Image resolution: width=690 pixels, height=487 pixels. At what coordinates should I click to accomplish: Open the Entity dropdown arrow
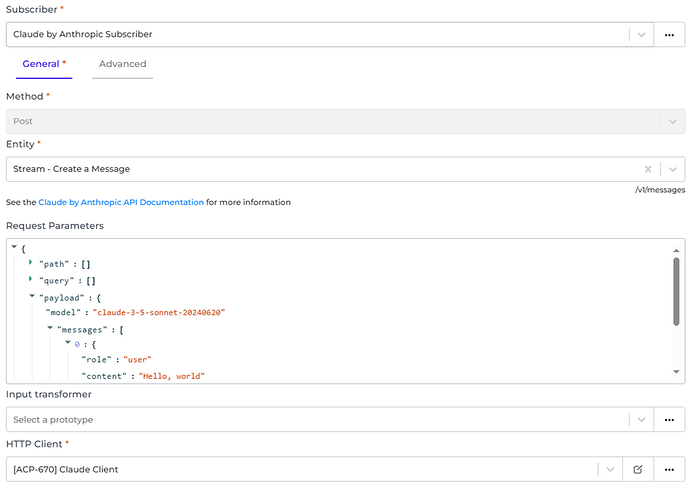pos(672,169)
